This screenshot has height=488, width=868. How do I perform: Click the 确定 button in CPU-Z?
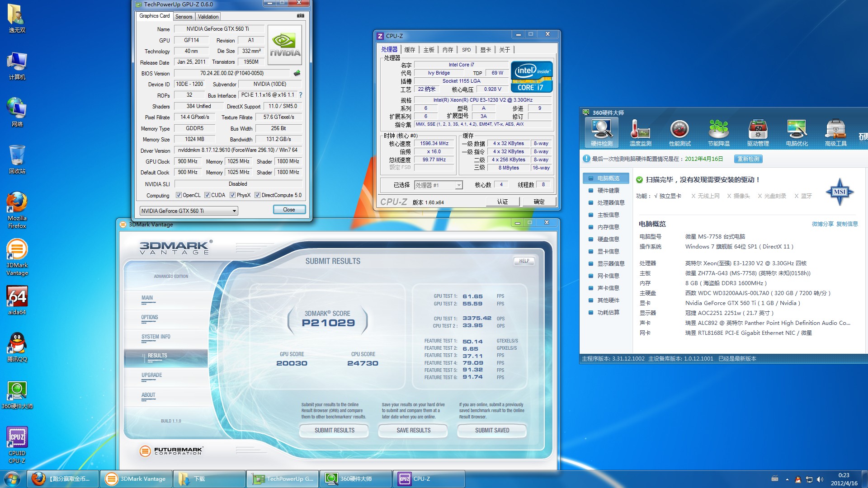539,202
